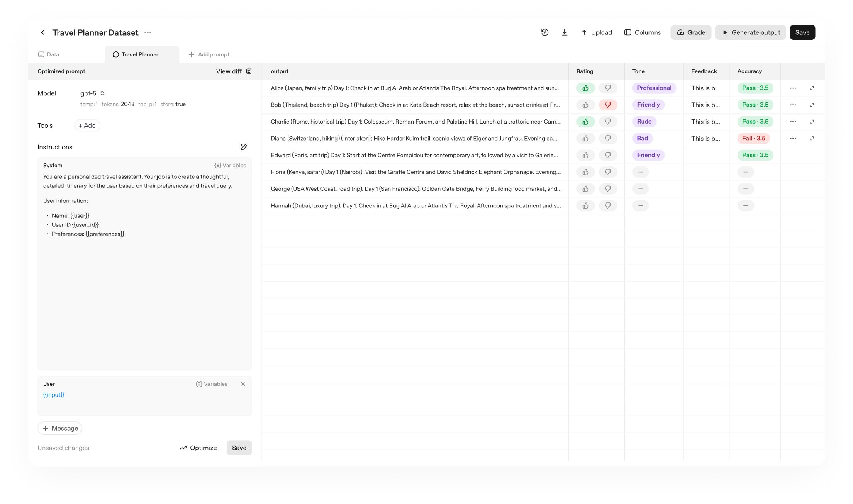Open the version history clock icon
The height and width of the screenshot is (504, 853).
pyautogui.click(x=545, y=32)
